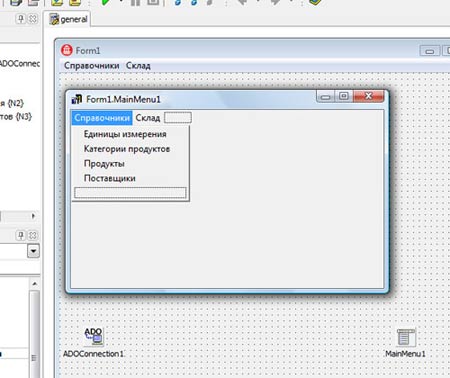The image size is (450, 378).
Task: Select Склад in menu designer
Action: pos(148,118)
